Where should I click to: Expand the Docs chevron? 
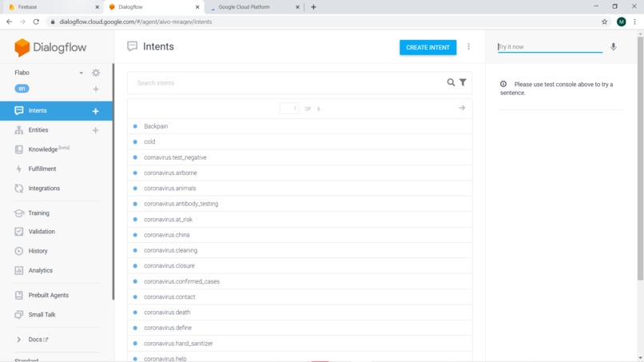(18, 340)
